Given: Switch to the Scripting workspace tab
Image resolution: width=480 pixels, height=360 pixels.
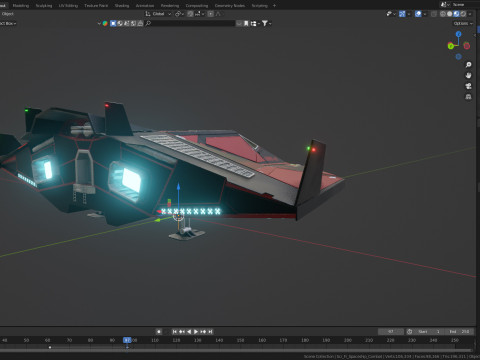Looking at the screenshot, I should coord(259,6).
